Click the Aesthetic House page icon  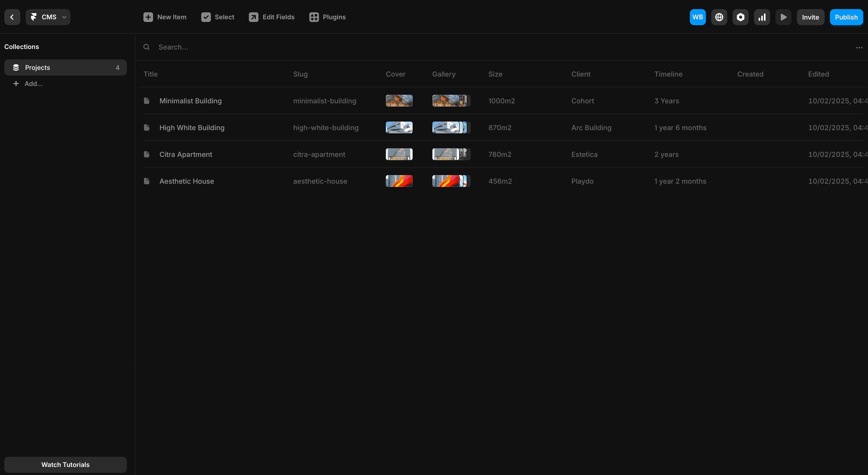tap(147, 181)
